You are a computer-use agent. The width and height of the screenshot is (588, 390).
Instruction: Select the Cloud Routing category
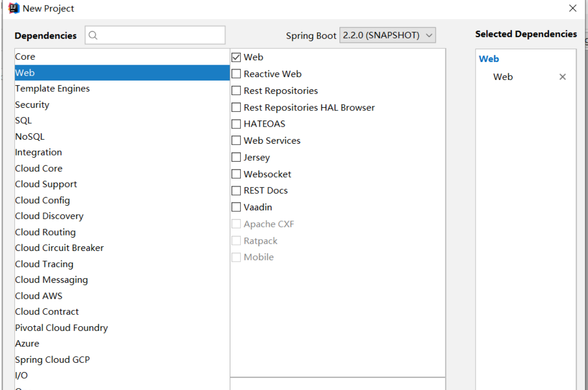[122, 232]
